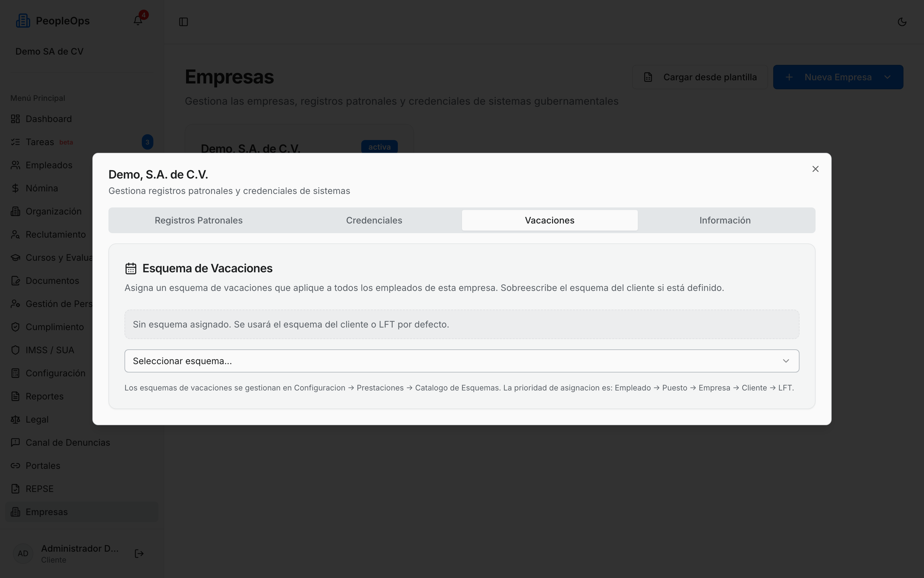Click the Empleados people icon
The width and height of the screenshot is (924, 578).
pos(15,165)
